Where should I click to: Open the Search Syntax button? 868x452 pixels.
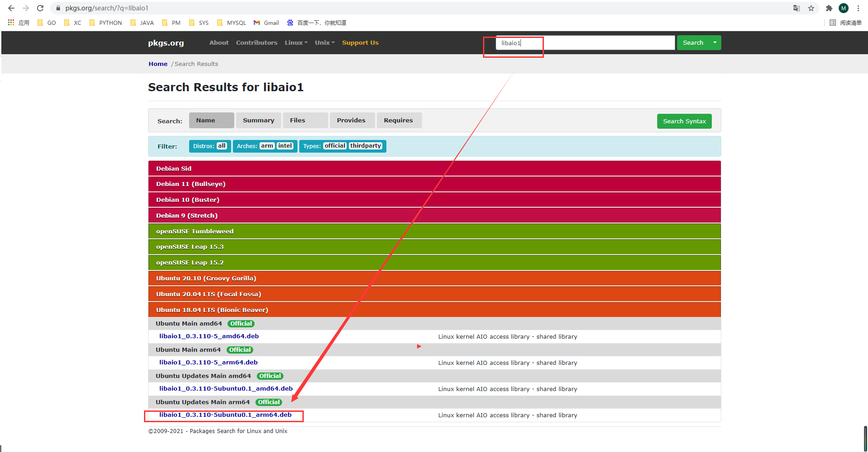(x=684, y=121)
